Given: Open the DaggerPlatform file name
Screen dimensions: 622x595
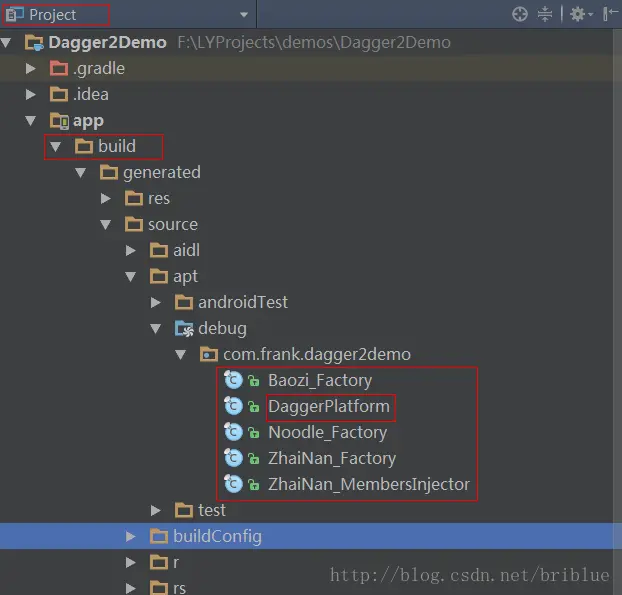Looking at the screenshot, I should tap(329, 407).
